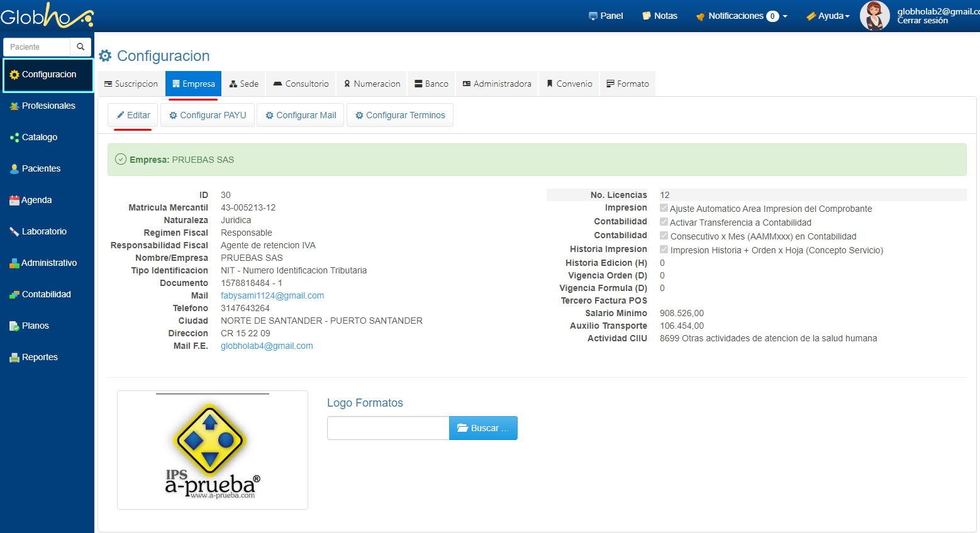Open Contabilidad module in sidebar
Viewport: 980px width, 533px height.
click(x=46, y=294)
